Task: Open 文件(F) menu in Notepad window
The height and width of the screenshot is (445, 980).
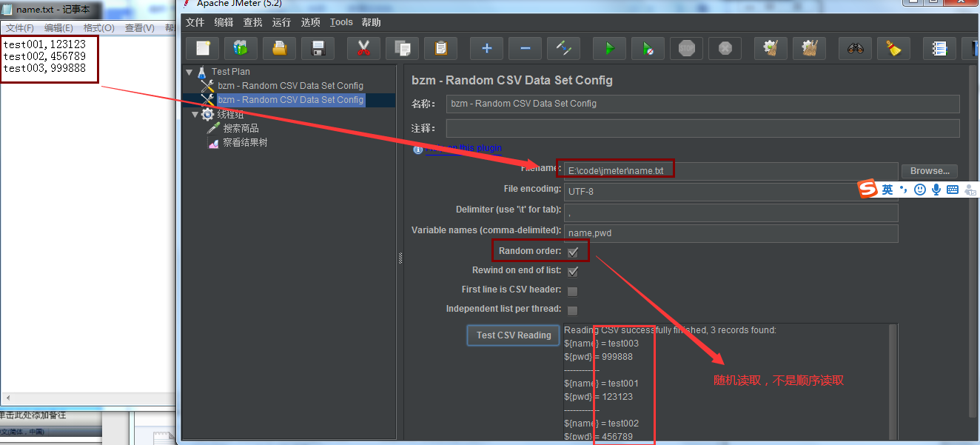Action: (x=20, y=28)
